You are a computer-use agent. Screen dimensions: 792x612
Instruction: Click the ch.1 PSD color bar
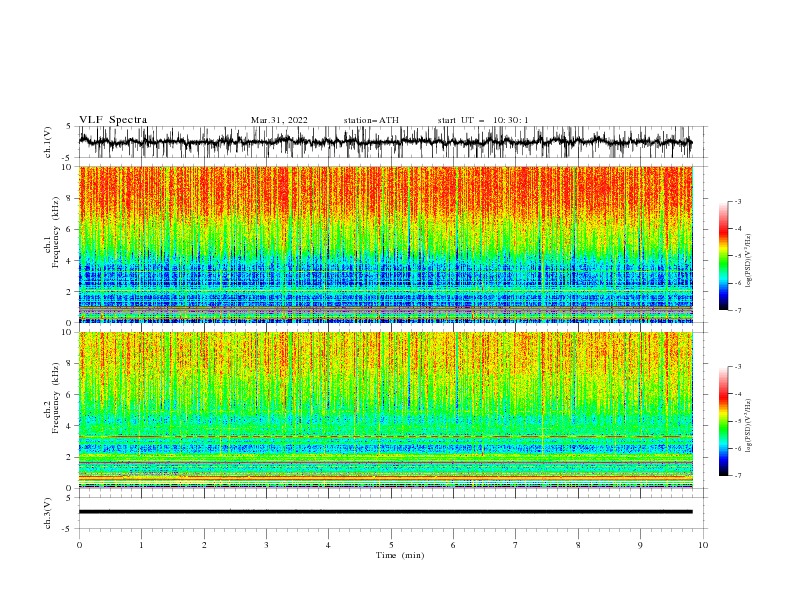coord(724,256)
